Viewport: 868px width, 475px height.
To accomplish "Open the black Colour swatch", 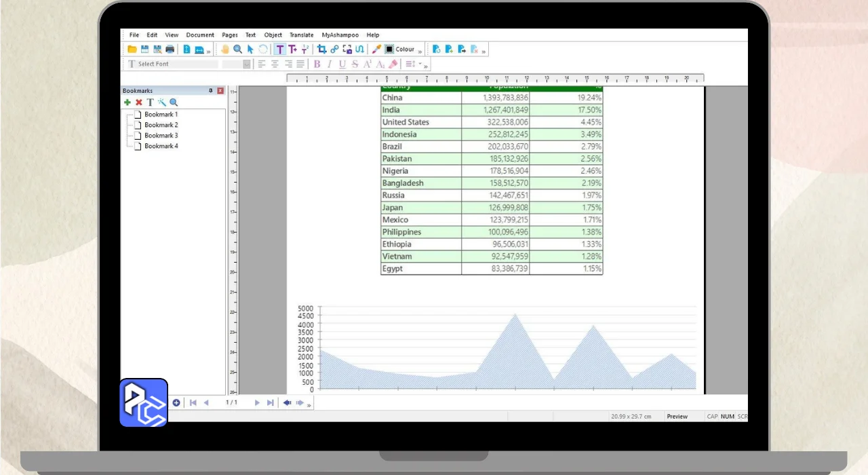I will (x=389, y=49).
